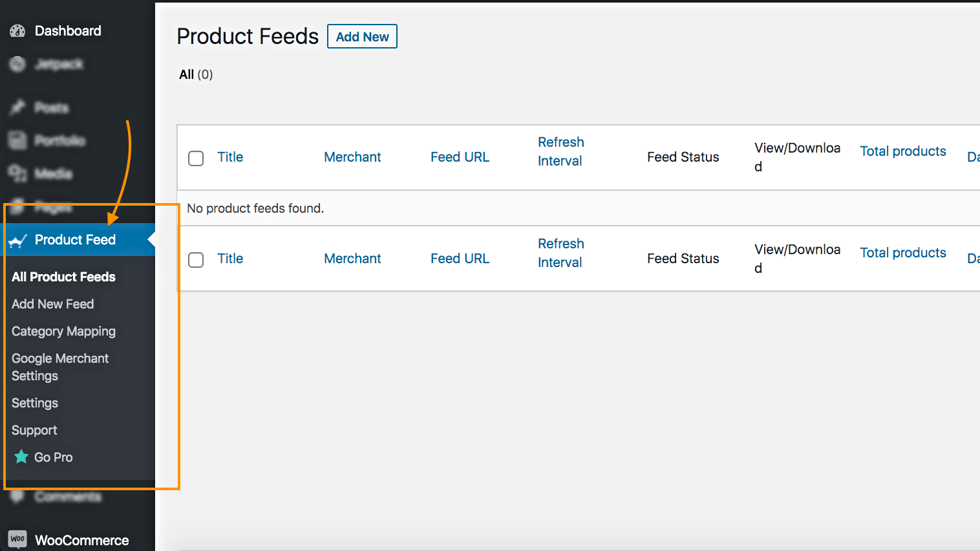
Task: Open Google Merchant Settings submenu
Action: (x=60, y=367)
